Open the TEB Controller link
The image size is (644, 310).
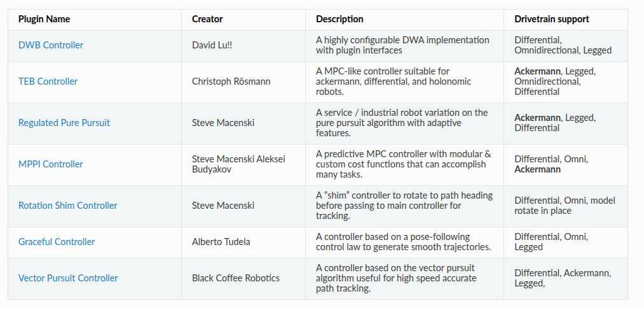48,81
